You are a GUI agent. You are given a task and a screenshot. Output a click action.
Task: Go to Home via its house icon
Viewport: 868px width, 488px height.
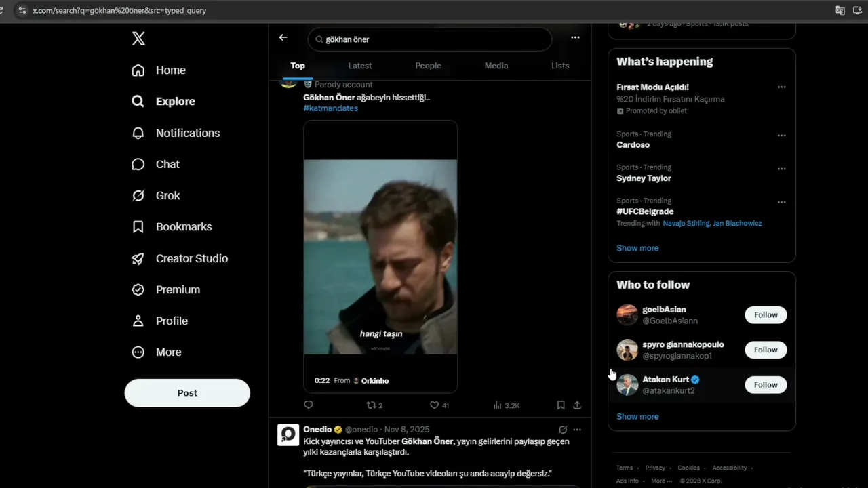pyautogui.click(x=138, y=70)
